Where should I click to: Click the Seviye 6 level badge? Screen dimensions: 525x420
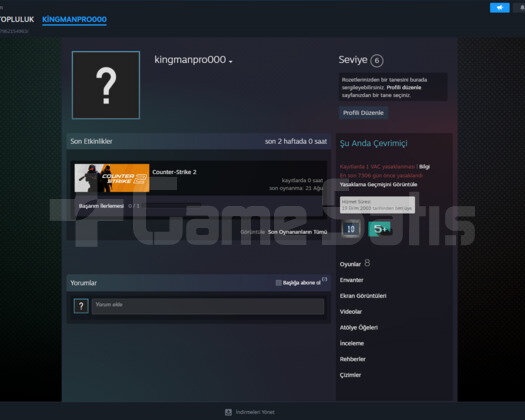(377, 60)
